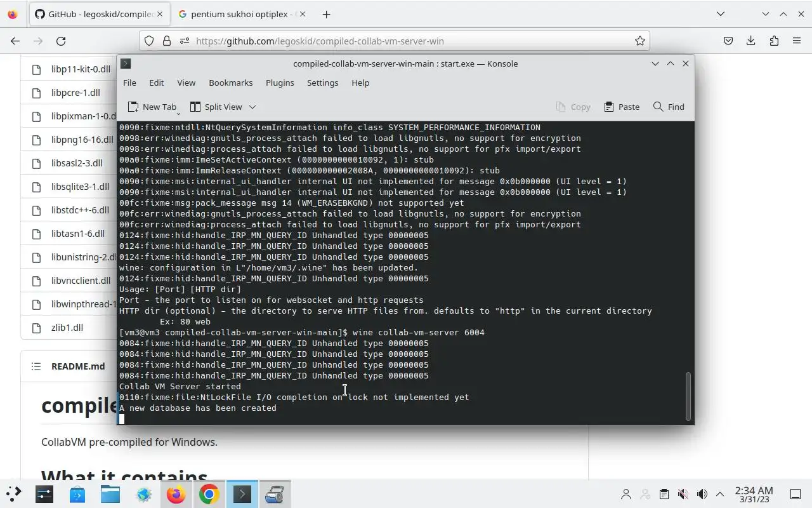Click the README.md heading
The height and width of the screenshot is (508, 812).
78,366
